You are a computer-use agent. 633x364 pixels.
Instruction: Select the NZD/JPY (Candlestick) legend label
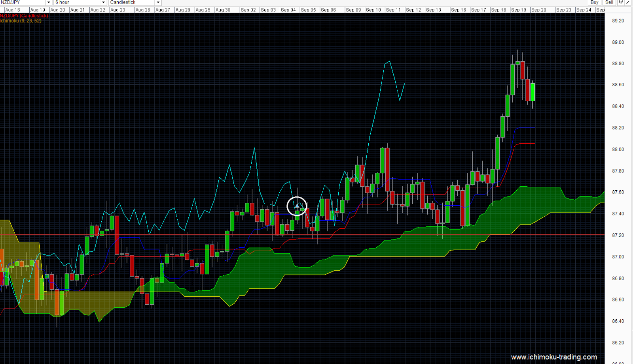click(24, 16)
